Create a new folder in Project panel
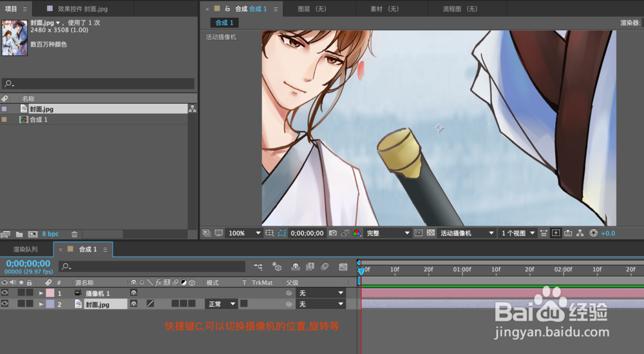Viewport: 644px width, 354px height. pyautogui.click(x=19, y=234)
